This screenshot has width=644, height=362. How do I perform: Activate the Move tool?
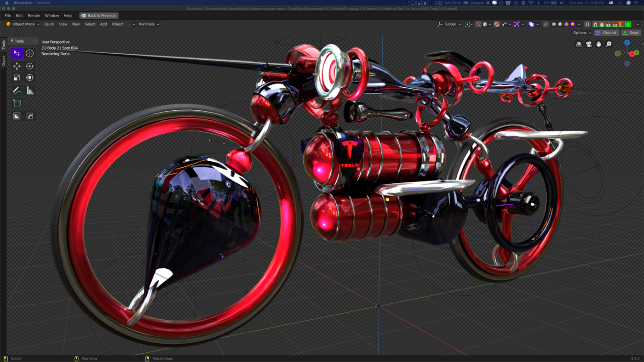(17, 66)
